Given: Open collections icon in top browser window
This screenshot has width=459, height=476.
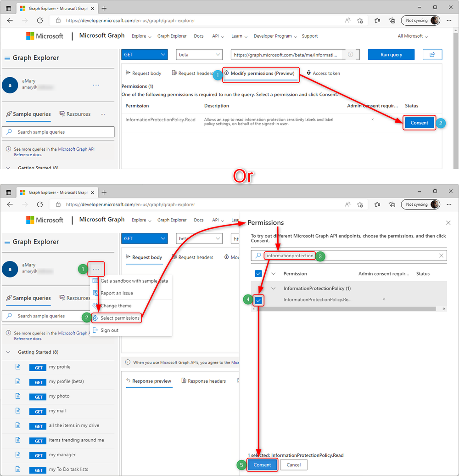Looking at the screenshot, I should 392,20.
